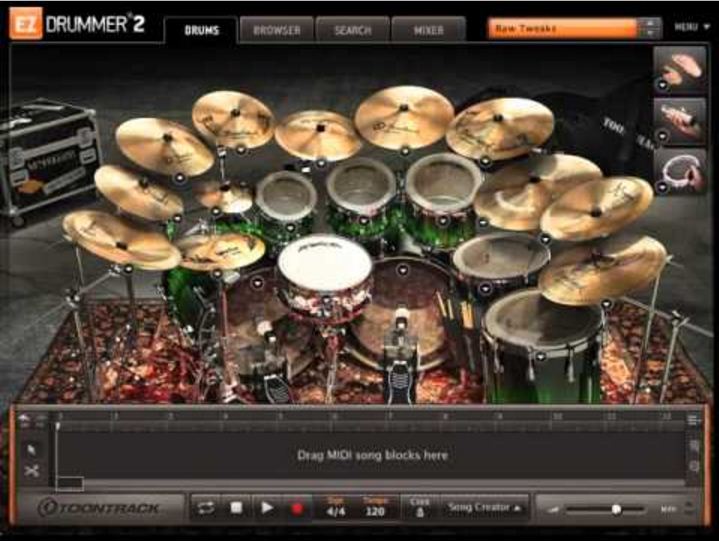Open the MENU dropdown
The width and height of the screenshot is (719, 542).
tap(691, 28)
